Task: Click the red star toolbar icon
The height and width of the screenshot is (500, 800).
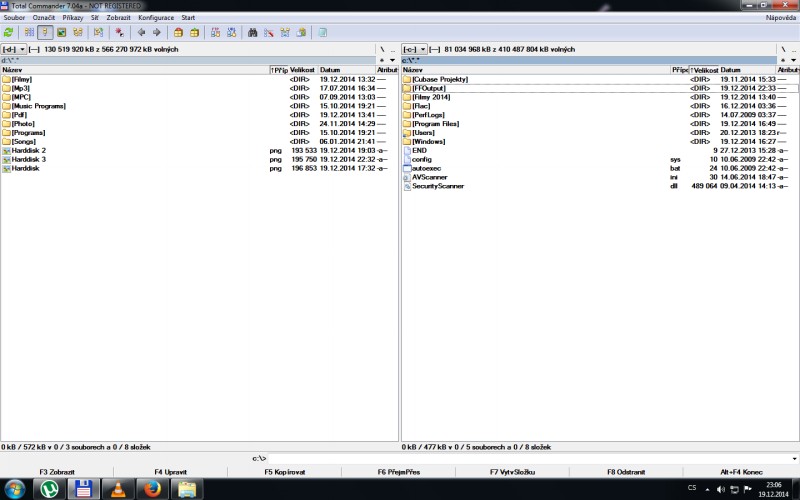Action: 119,33
